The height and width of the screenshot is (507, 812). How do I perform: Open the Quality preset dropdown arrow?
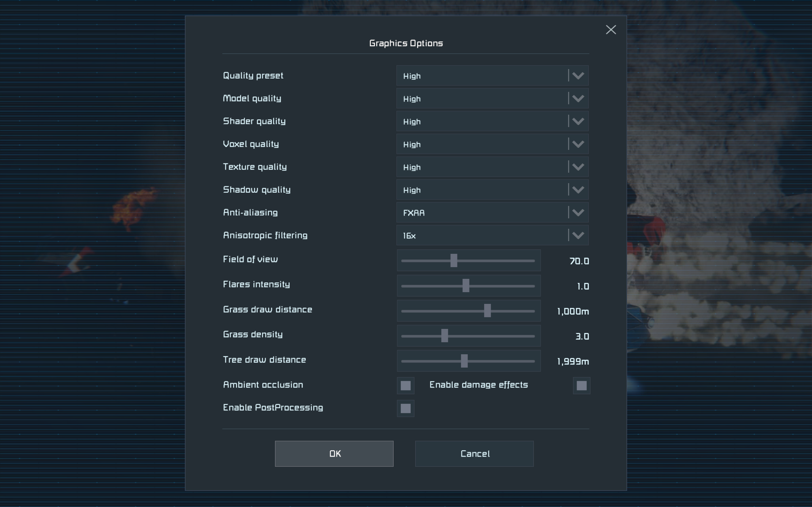[578, 76]
